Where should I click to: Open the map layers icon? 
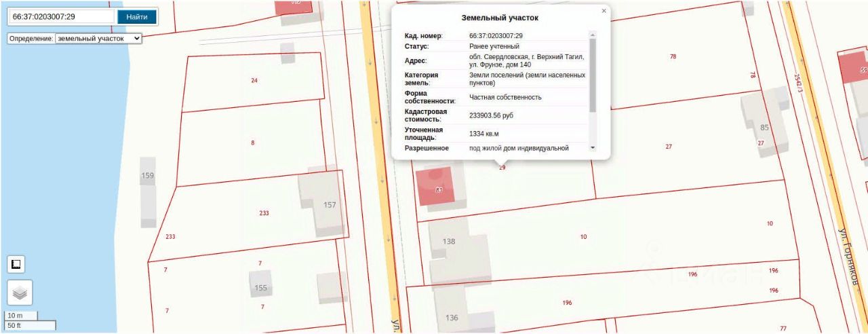(x=20, y=293)
